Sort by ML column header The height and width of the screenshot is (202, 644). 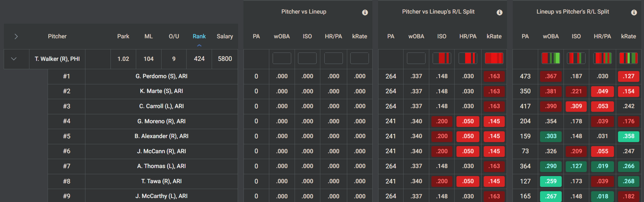click(x=149, y=36)
